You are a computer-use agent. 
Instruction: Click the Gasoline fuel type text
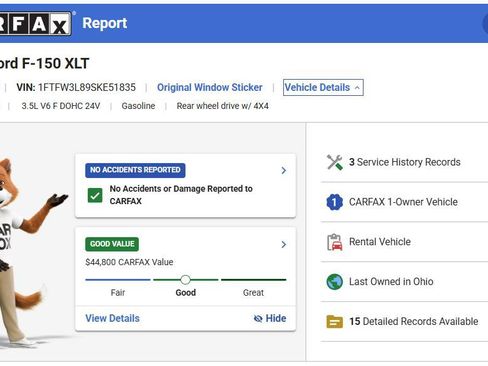tap(138, 106)
